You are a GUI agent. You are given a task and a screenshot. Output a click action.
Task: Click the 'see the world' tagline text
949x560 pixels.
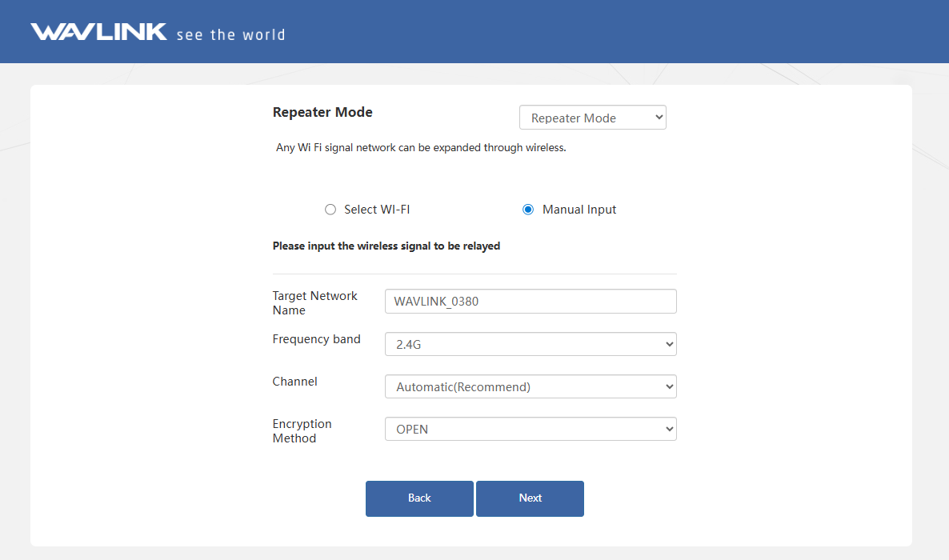click(230, 34)
